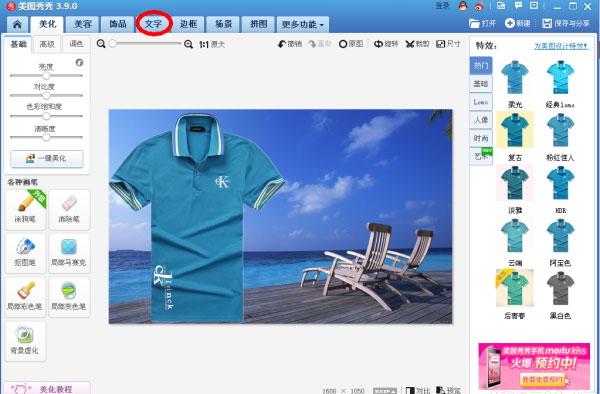Select the 消除笔 eraser tool
Image resolution: width=600 pixels, height=394 pixels.
tap(69, 210)
